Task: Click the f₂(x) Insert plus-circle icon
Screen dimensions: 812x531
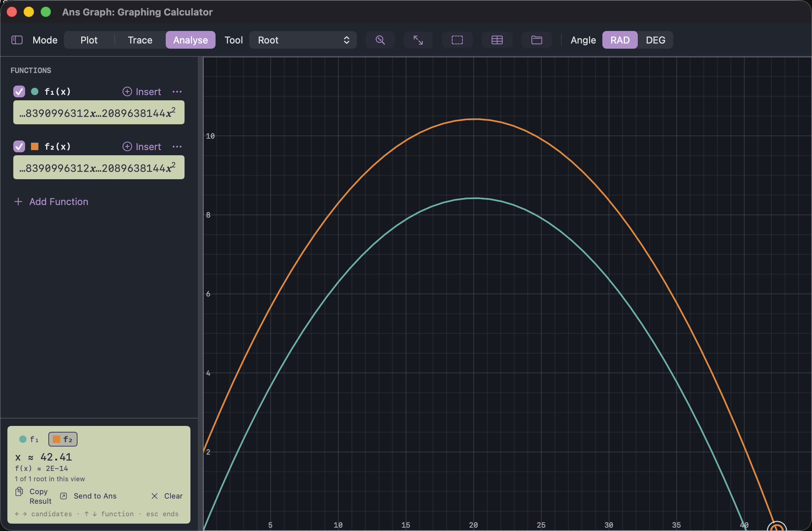Action: coord(127,146)
